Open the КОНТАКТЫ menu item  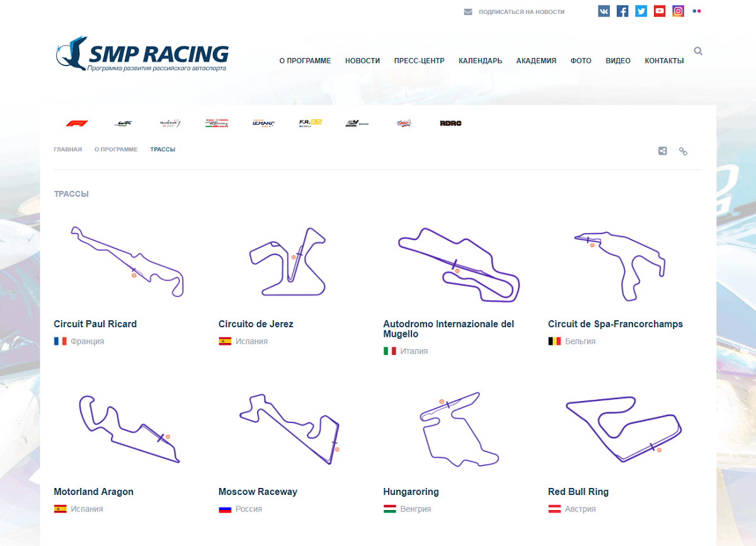pos(664,61)
